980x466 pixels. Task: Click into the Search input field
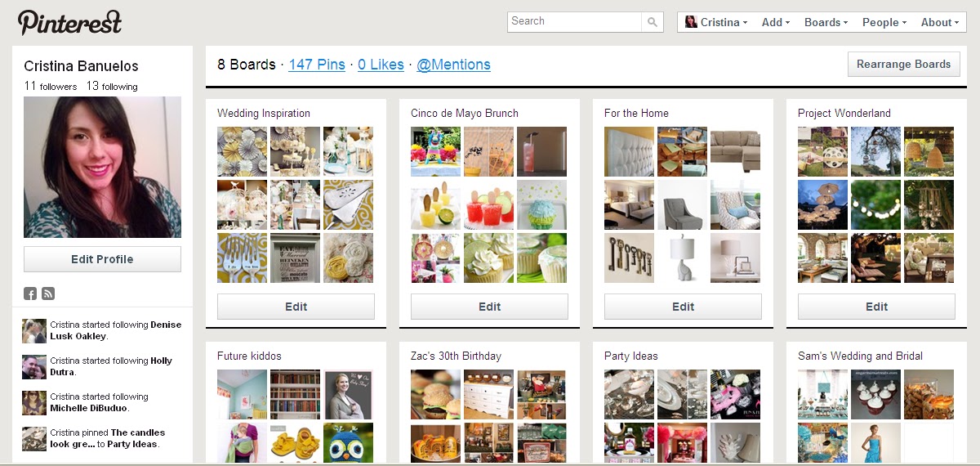point(575,22)
